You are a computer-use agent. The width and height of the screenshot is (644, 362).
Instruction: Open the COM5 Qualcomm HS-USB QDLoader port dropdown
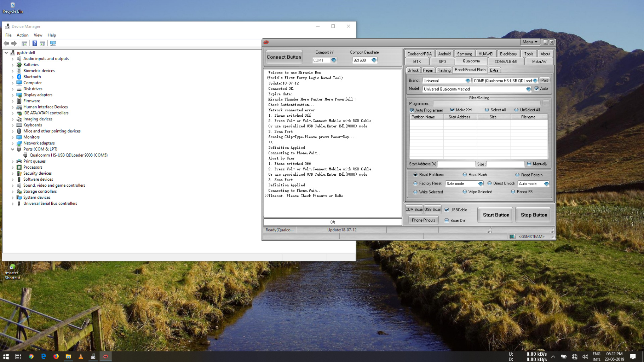pos(535,81)
